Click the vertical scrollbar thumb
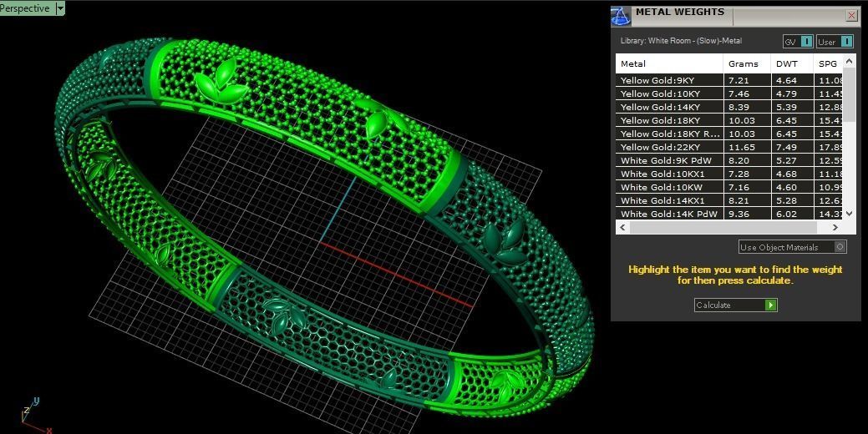The width and height of the screenshot is (868, 434). pyautogui.click(x=849, y=94)
